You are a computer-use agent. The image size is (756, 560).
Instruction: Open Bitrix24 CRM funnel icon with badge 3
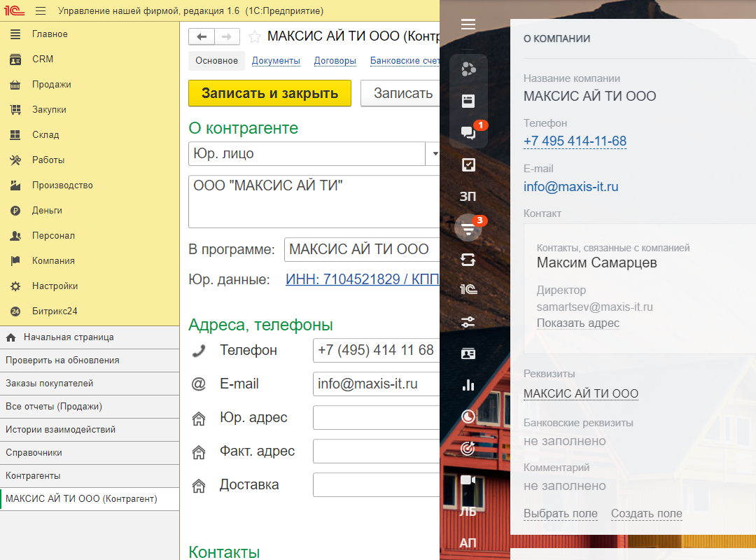(x=468, y=227)
